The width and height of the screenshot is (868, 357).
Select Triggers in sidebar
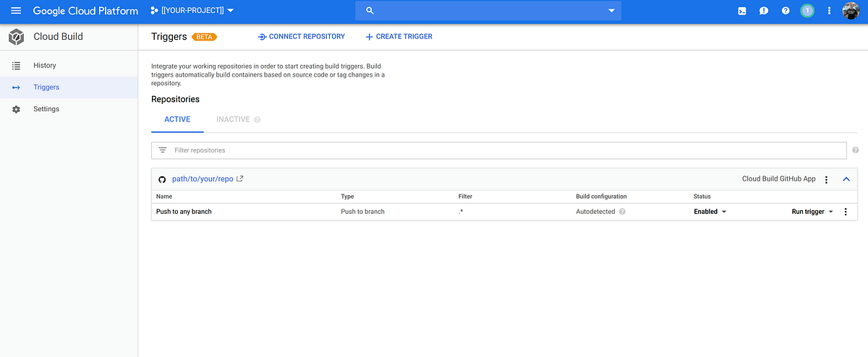point(69,87)
